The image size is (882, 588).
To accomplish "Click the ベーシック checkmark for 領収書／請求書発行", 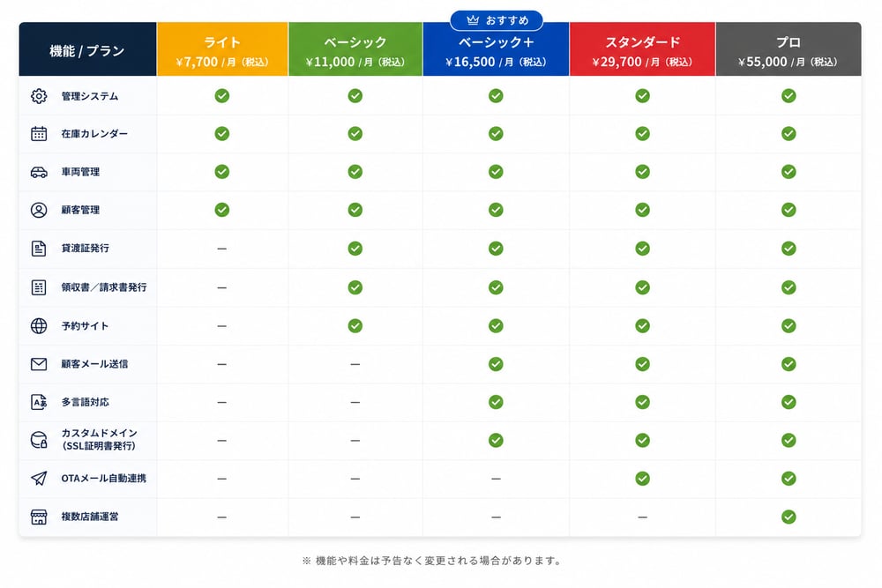I will click(x=355, y=287).
